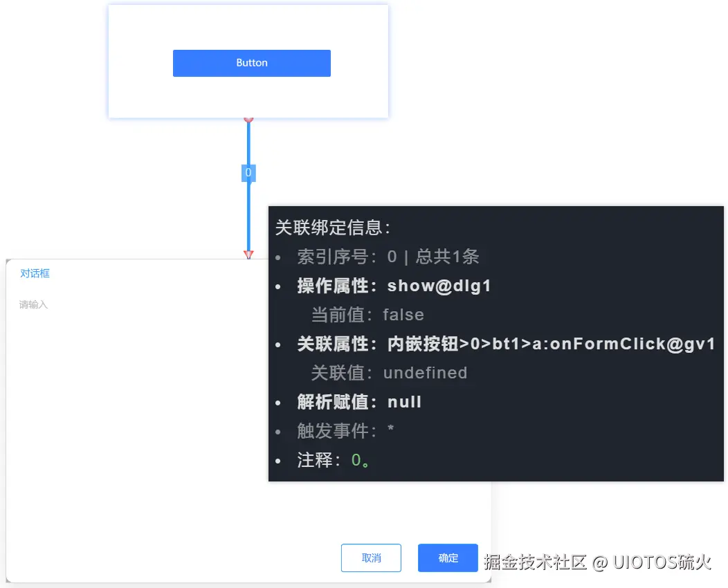This screenshot has height=588, width=728.
Task: Click the 取消 cancel button
Action: pyautogui.click(x=371, y=558)
